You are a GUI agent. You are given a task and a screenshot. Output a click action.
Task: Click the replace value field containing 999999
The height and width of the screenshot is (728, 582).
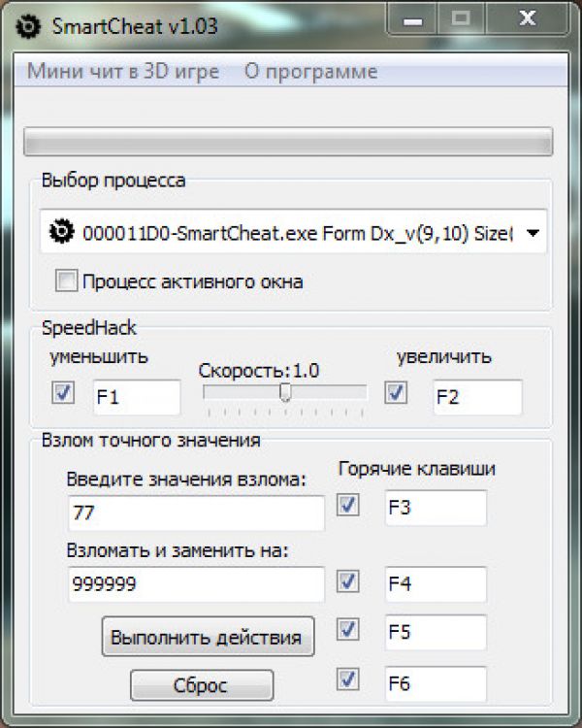click(x=196, y=584)
